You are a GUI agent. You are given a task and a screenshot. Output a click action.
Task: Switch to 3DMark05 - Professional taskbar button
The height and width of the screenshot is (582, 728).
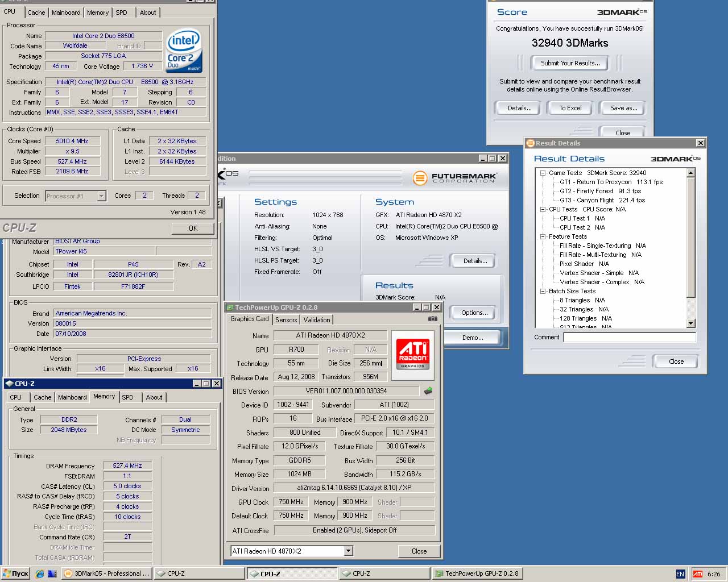[x=107, y=573]
